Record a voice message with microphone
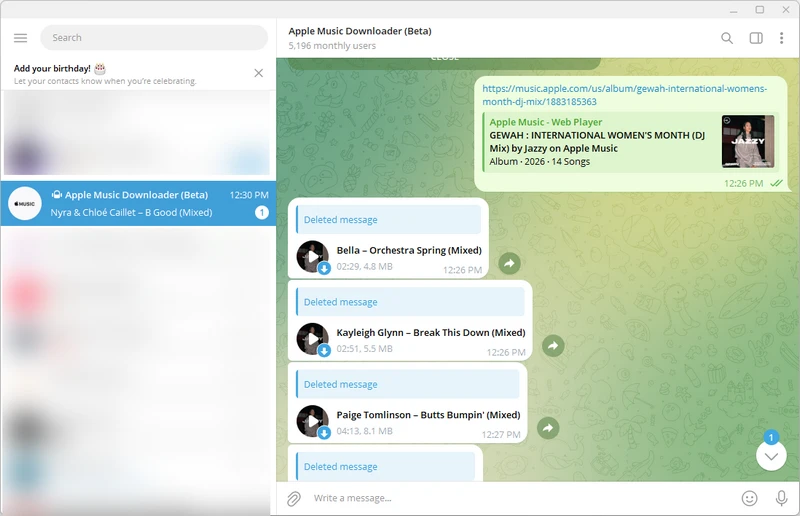The image size is (800, 516). pyautogui.click(x=781, y=498)
